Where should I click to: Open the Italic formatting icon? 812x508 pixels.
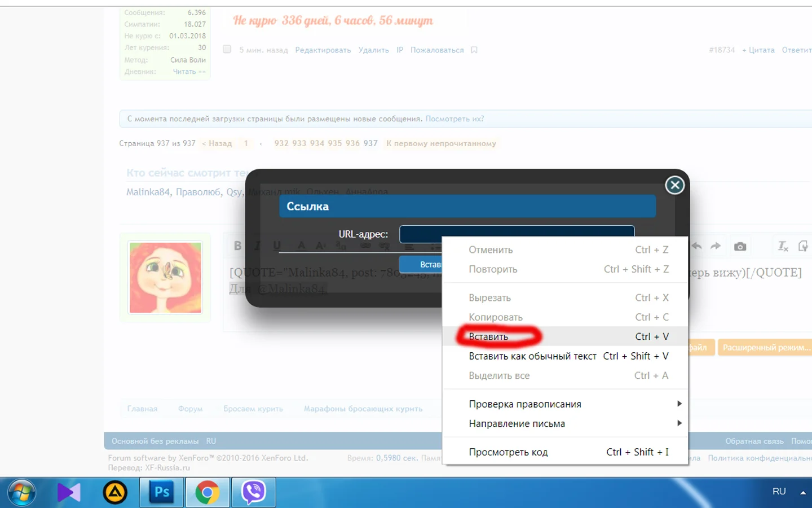[257, 246]
